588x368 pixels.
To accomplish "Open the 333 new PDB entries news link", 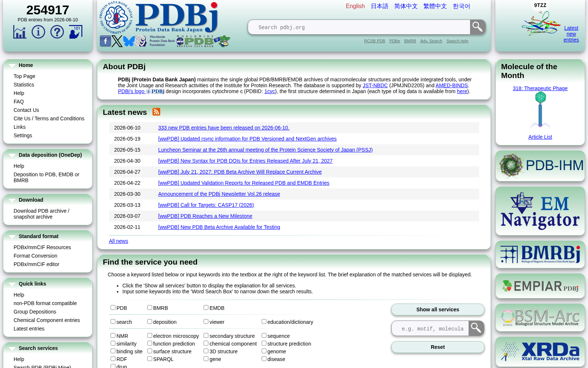I will pyautogui.click(x=224, y=128).
